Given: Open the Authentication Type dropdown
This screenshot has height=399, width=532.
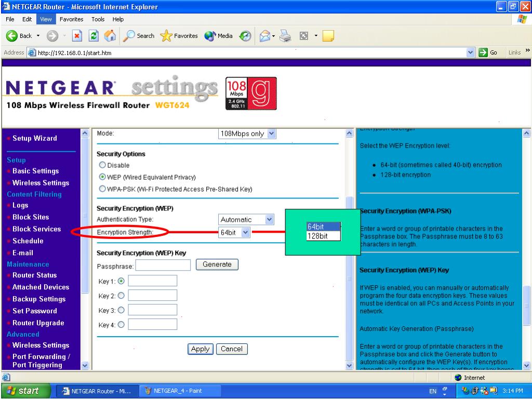Looking at the screenshot, I should point(246,220).
